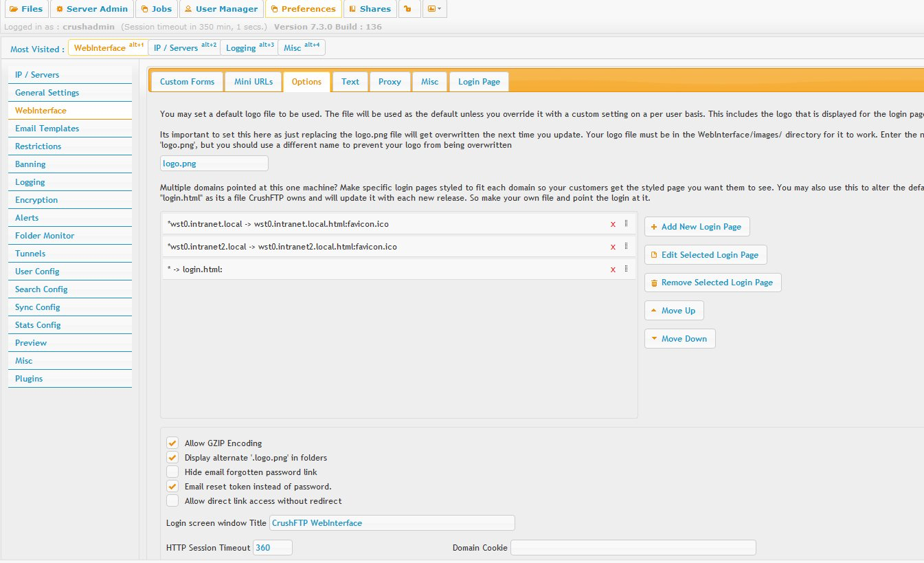This screenshot has height=563, width=924.
Task: Click the HTTP Session Timeout field
Action: [x=273, y=548]
